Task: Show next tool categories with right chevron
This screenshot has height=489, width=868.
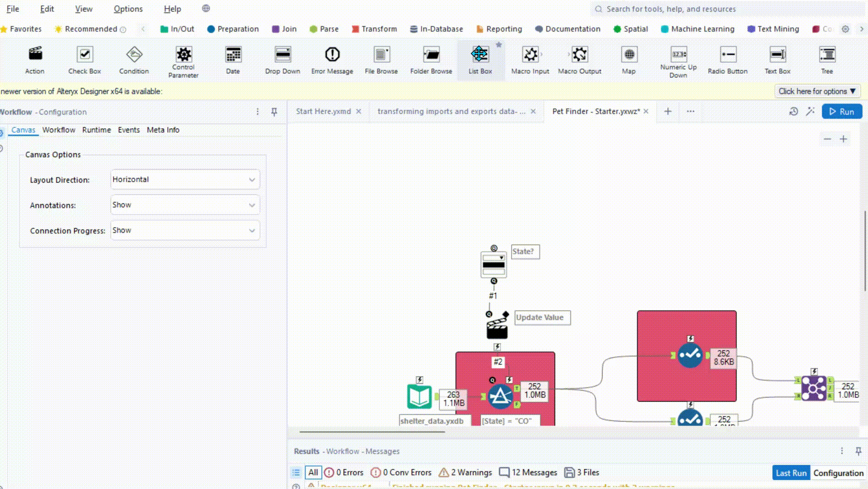Action: tap(862, 29)
